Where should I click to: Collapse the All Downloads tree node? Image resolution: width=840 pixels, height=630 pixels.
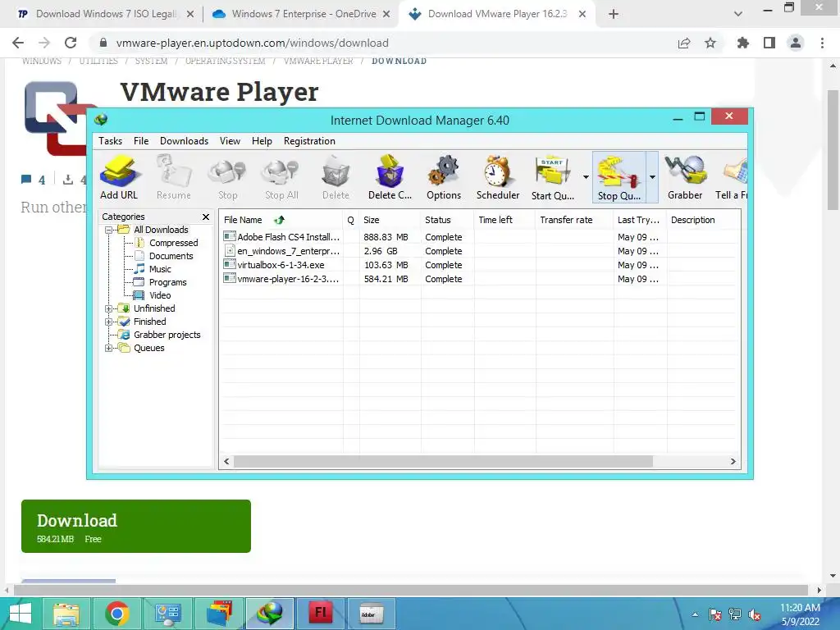click(x=109, y=230)
